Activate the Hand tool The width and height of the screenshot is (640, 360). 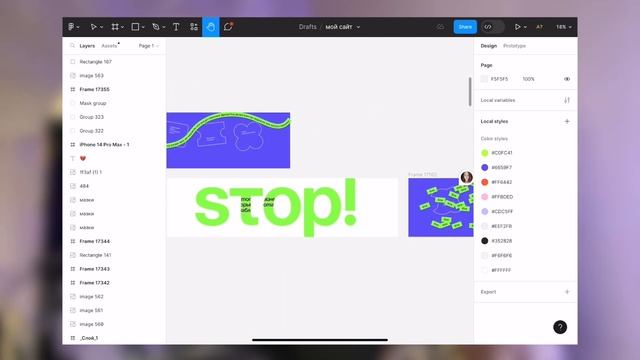211,27
